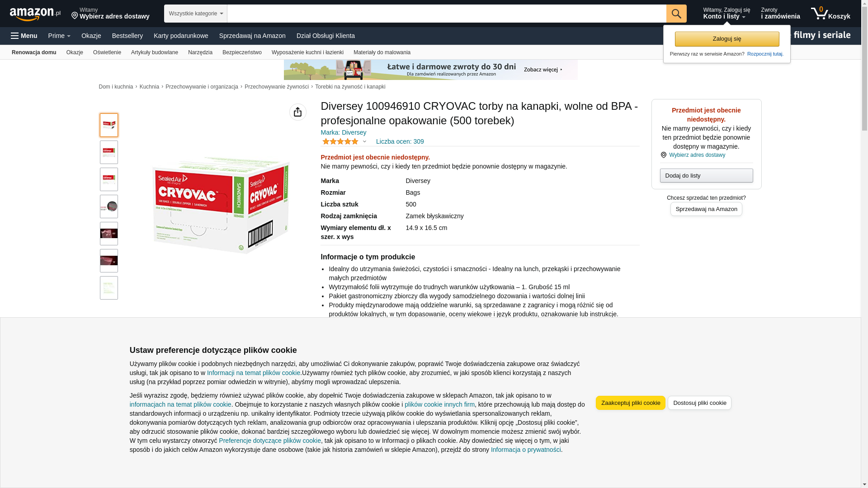The height and width of the screenshot is (488, 868).
Task: Open the Bestsellery nav item
Action: point(127,36)
